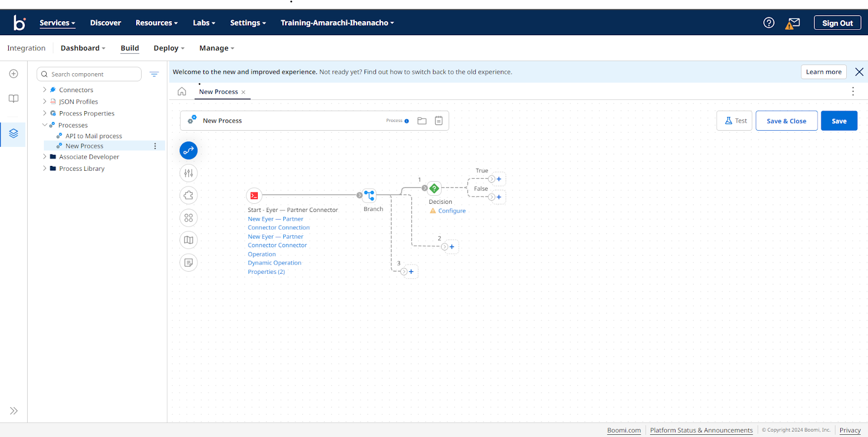The width and height of the screenshot is (868, 437).
Task: Click the blue Save button
Action: (839, 121)
